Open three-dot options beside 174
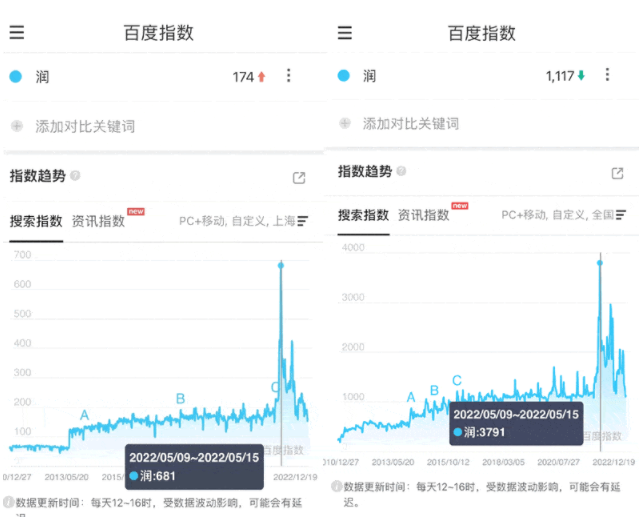 click(x=289, y=75)
